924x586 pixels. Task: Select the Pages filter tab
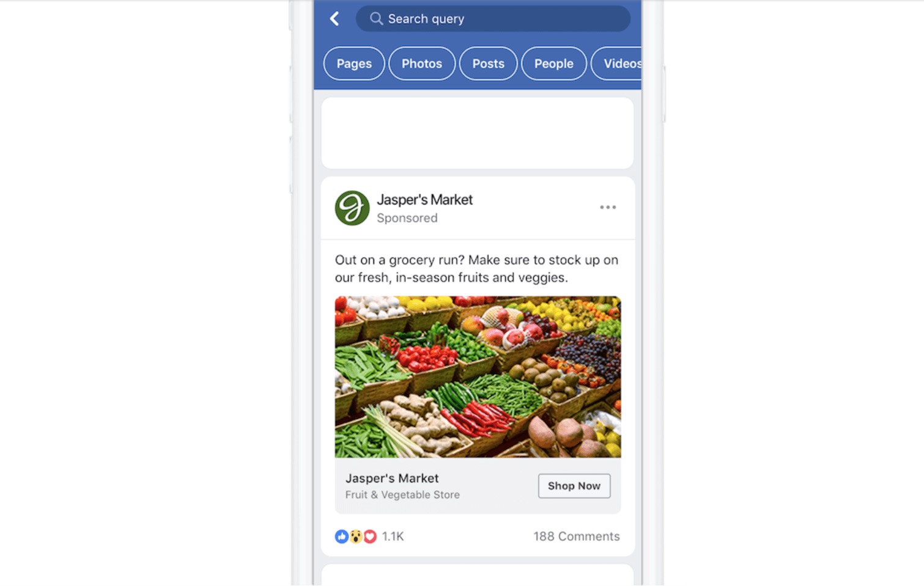354,64
